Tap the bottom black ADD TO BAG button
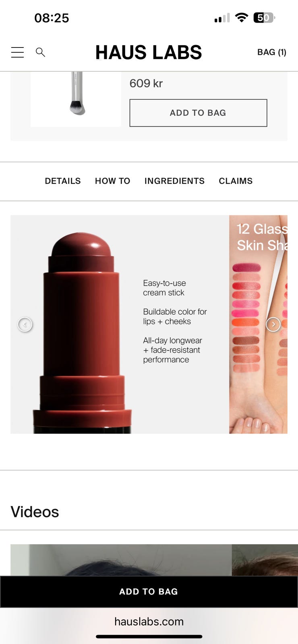 [149, 592]
